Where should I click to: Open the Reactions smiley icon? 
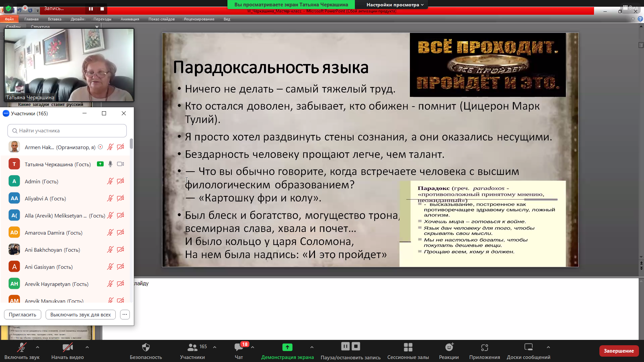point(449,347)
